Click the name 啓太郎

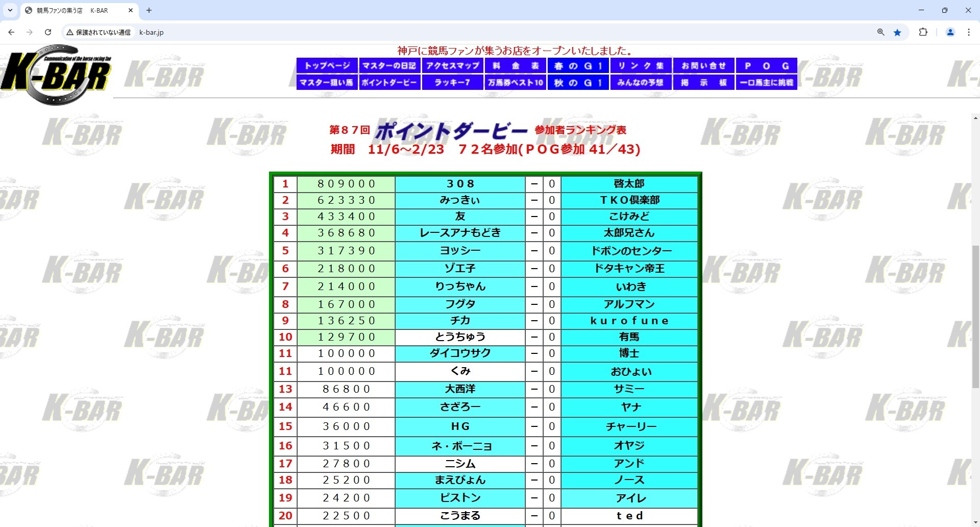pyautogui.click(x=629, y=184)
